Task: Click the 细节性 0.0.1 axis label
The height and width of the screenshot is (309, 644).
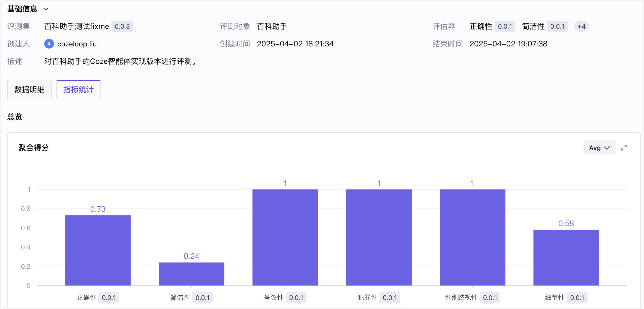Action: pyautogui.click(x=566, y=298)
